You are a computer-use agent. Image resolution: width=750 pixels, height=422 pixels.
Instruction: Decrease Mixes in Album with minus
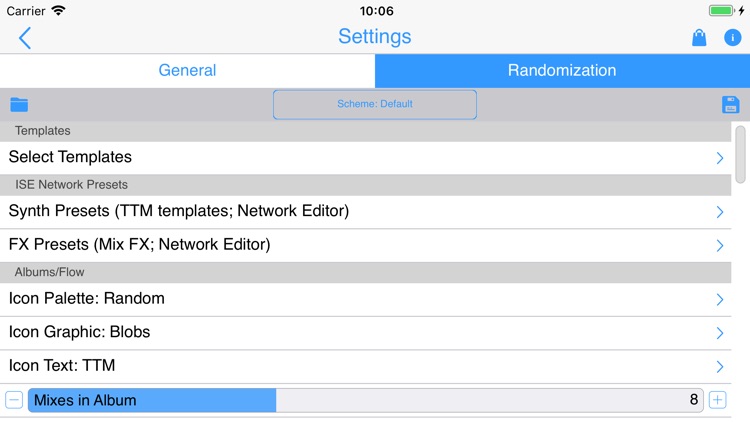pyautogui.click(x=14, y=400)
